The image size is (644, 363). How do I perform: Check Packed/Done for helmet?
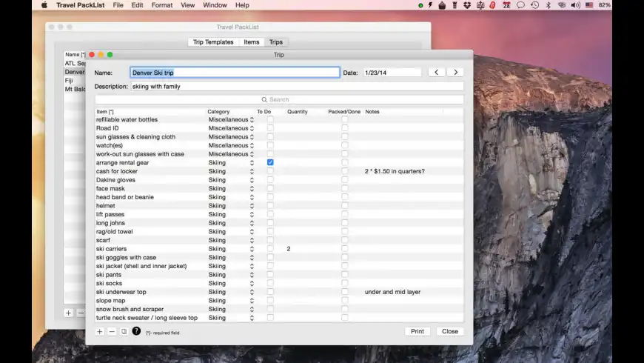[345, 205]
